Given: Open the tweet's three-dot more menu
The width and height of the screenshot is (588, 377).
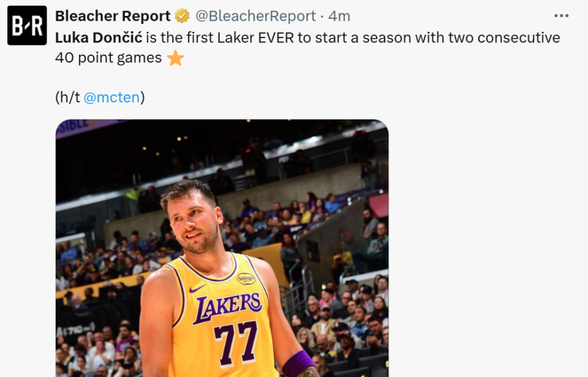Looking at the screenshot, I should [x=561, y=16].
